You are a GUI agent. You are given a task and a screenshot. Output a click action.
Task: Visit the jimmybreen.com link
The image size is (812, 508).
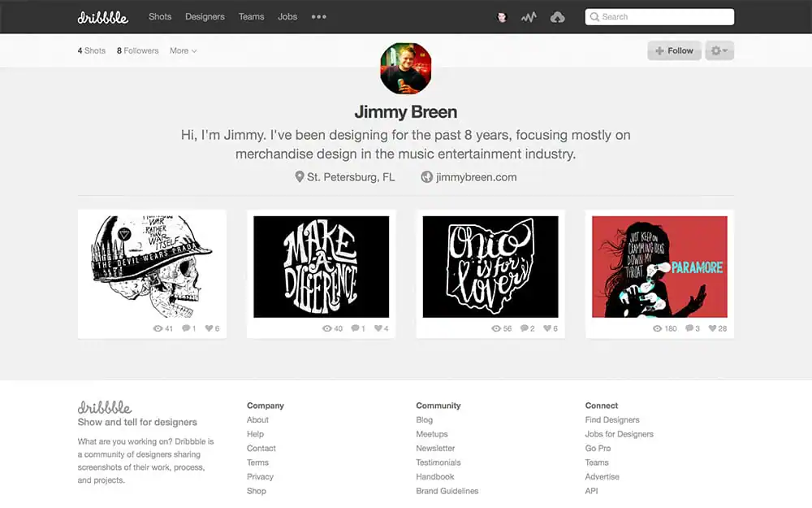[476, 176]
